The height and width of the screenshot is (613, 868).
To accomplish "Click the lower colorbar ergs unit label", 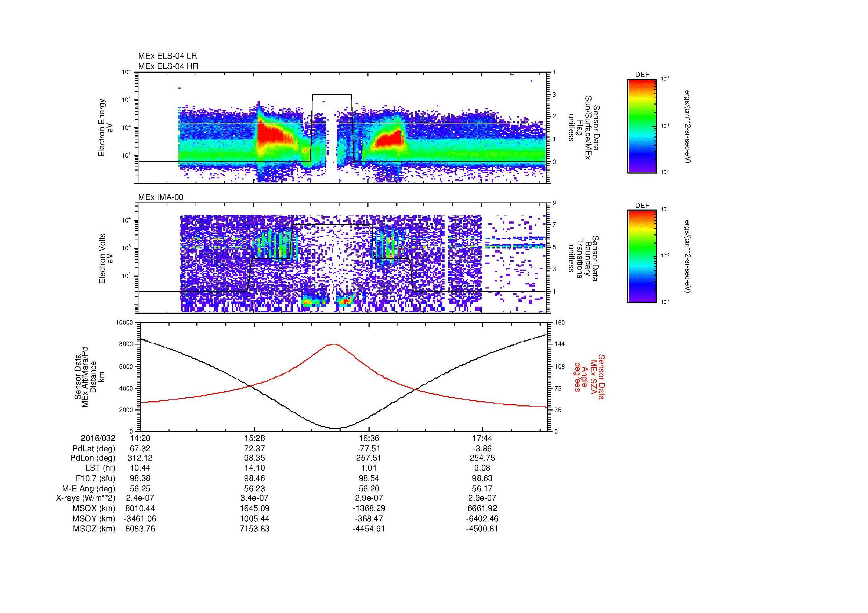I will [x=688, y=257].
